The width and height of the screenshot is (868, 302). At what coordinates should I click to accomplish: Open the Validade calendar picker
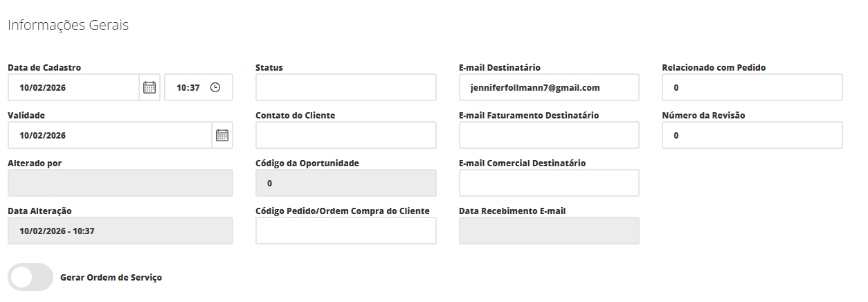click(x=222, y=136)
